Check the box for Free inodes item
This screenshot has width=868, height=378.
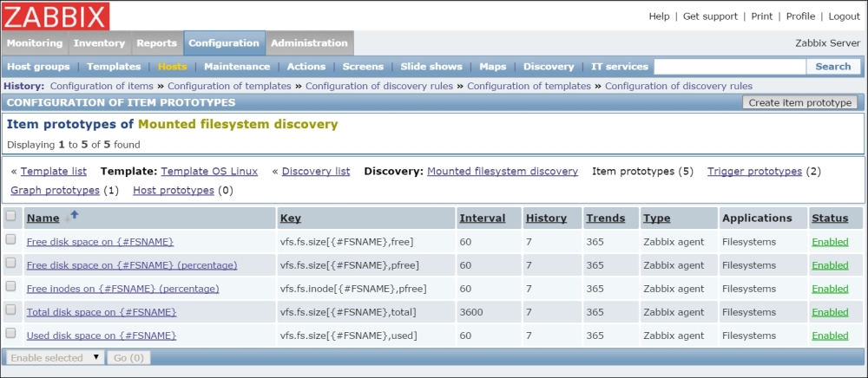tap(11, 287)
